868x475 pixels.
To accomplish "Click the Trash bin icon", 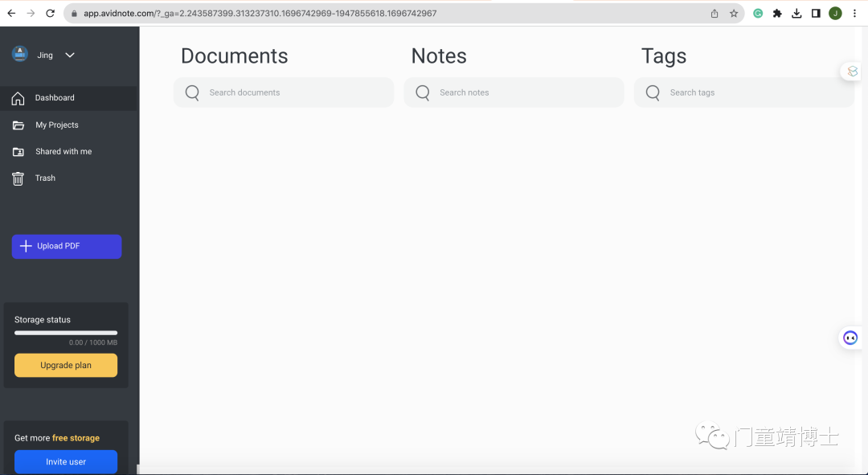I will [x=18, y=178].
